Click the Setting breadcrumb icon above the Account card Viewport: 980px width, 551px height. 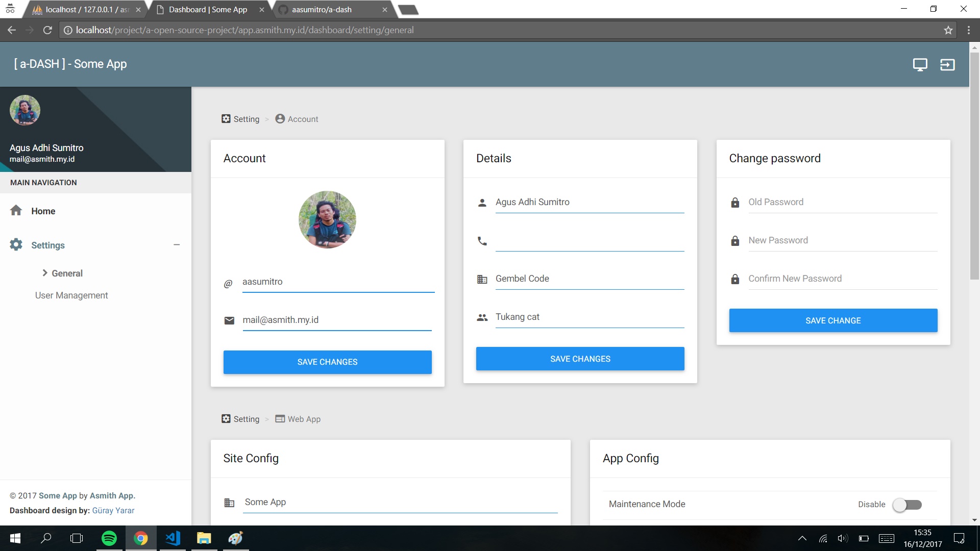tap(226, 118)
